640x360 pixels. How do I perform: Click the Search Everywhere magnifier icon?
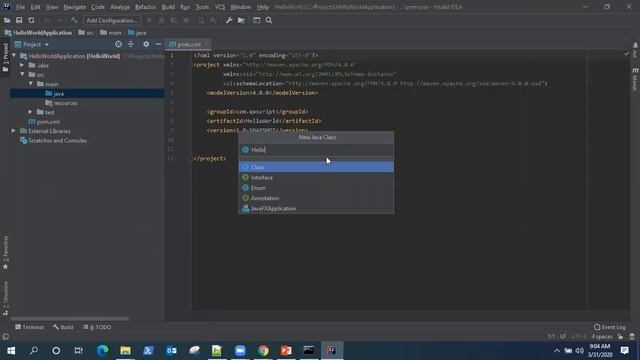(269, 20)
